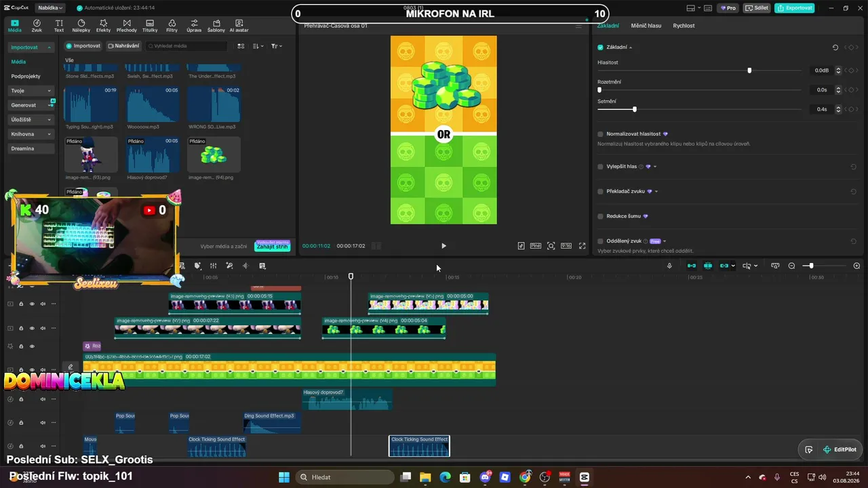This screenshot has height=488, width=868.
Task: Open the Nabídka menu dropdown
Action: [51, 8]
